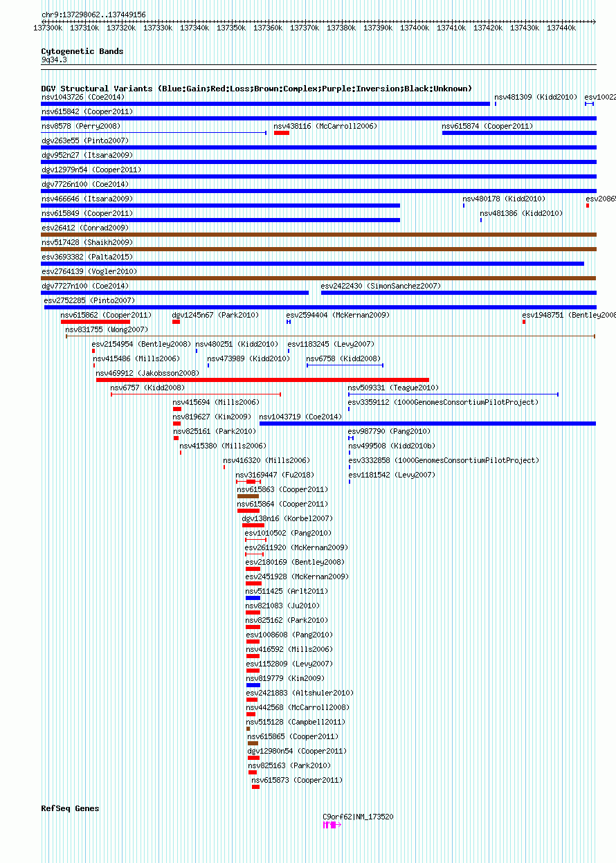616x863 pixels.
Task: Select dgv952n27 (Itsara2009) variant label
Action: click(87, 155)
